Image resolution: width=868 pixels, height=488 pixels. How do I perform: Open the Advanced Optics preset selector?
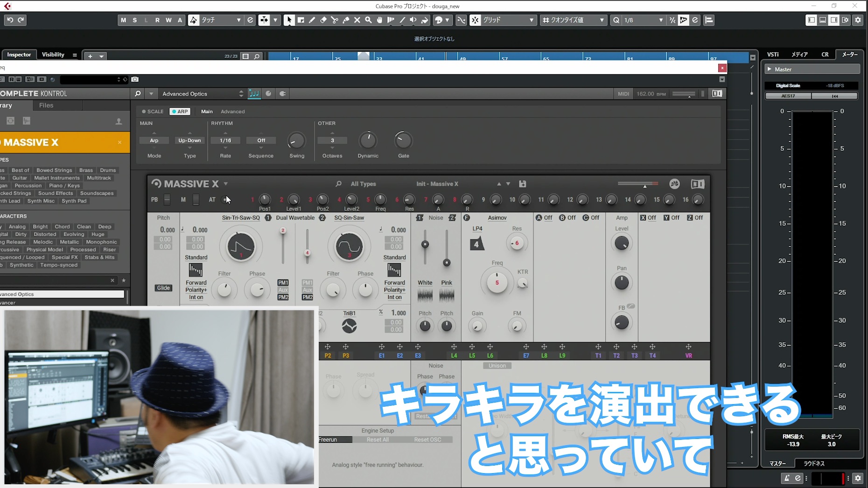[203, 94]
